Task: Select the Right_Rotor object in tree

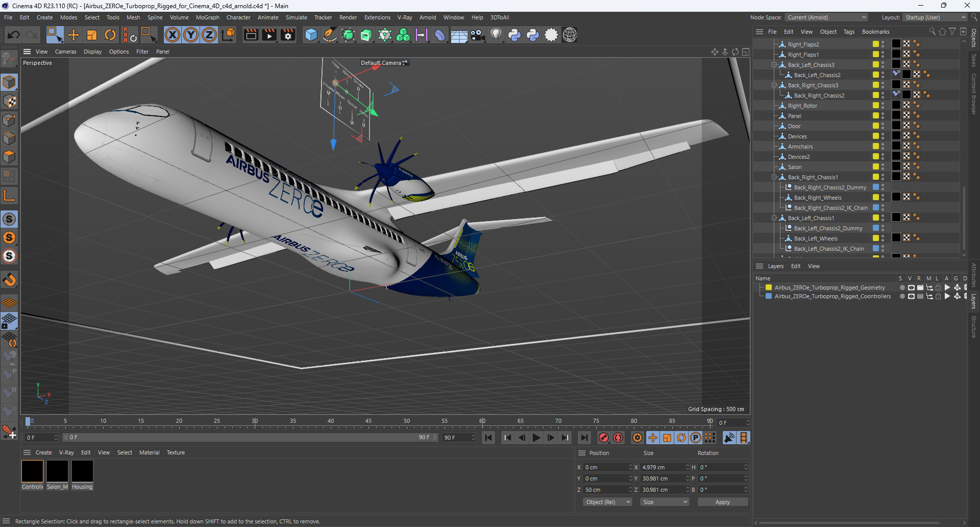Action: pyautogui.click(x=802, y=106)
